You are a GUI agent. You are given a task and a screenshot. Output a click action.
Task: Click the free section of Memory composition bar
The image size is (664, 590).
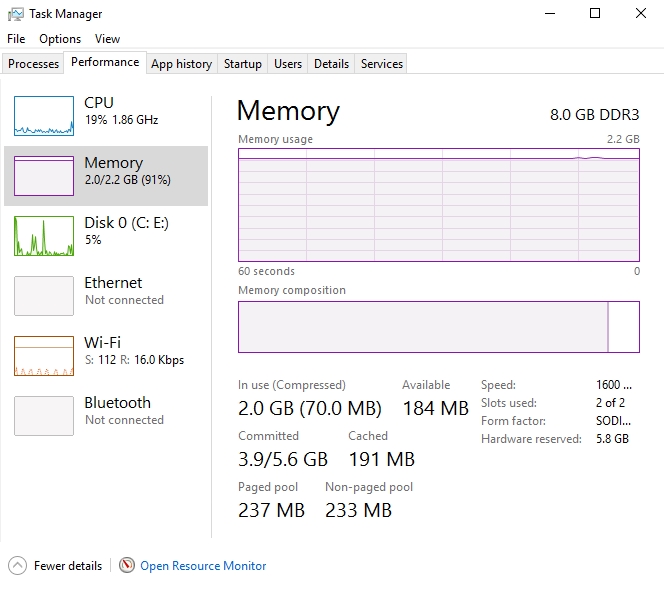(x=624, y=327)
